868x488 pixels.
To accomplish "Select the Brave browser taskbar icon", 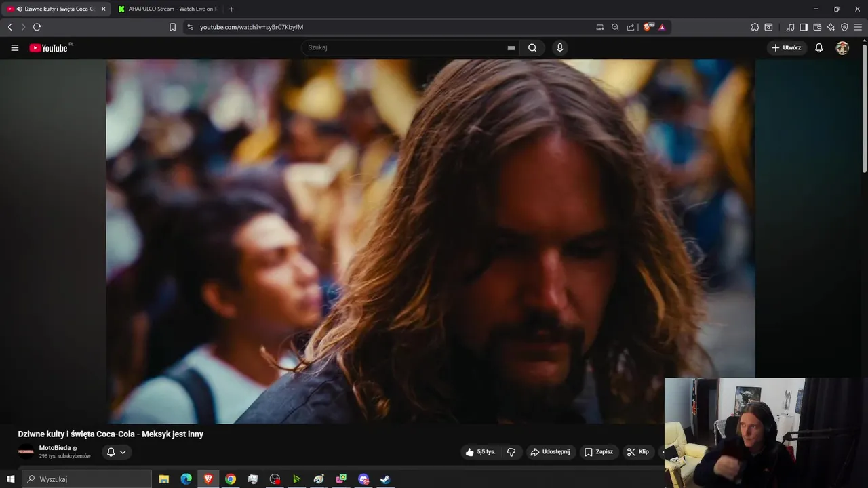I will click(x=208, y=479).
